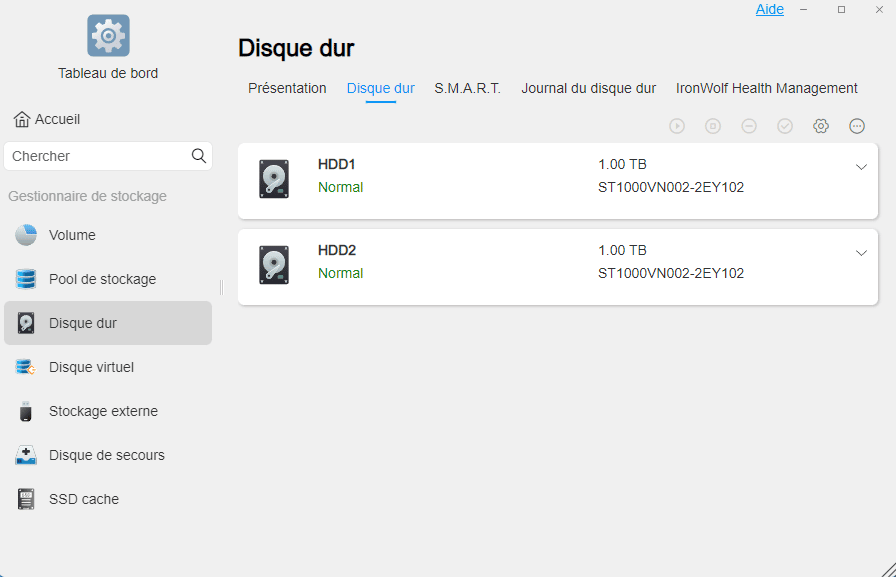896x577 pixels.
Task: Open the settings gear in the toolbar
Action: tap(821, 126)
